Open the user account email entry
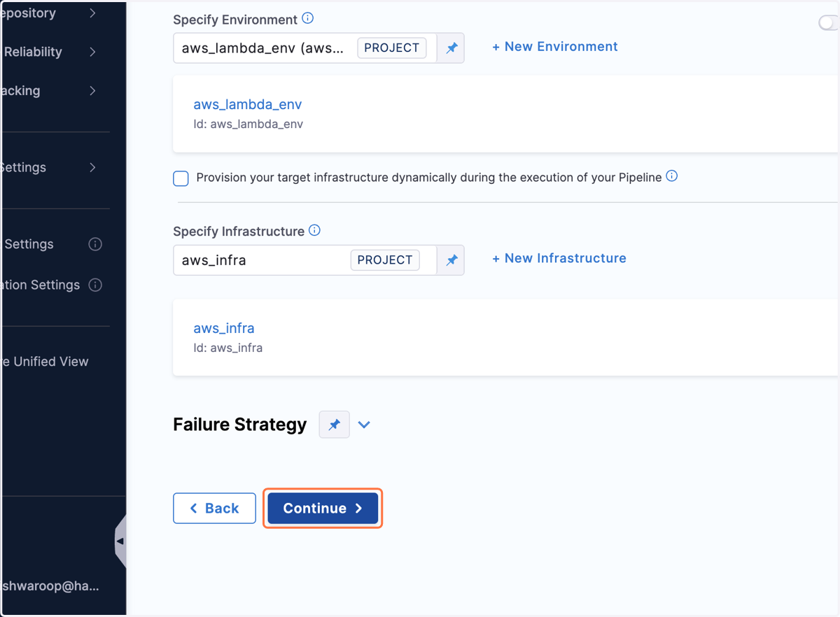Image resolution: width=840 pixels, height=617 pixels. pyautogui.click(x=50, y=586)
